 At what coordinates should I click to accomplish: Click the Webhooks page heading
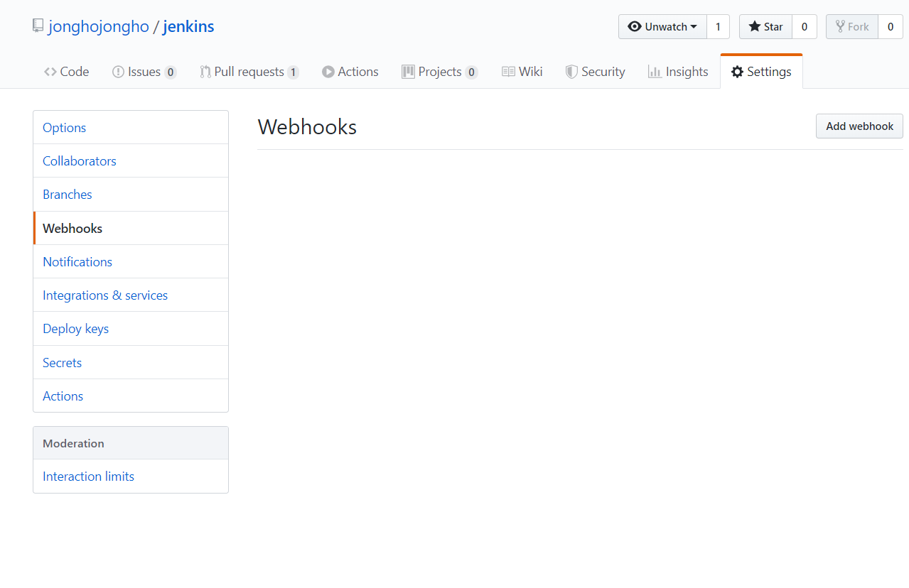307,127
